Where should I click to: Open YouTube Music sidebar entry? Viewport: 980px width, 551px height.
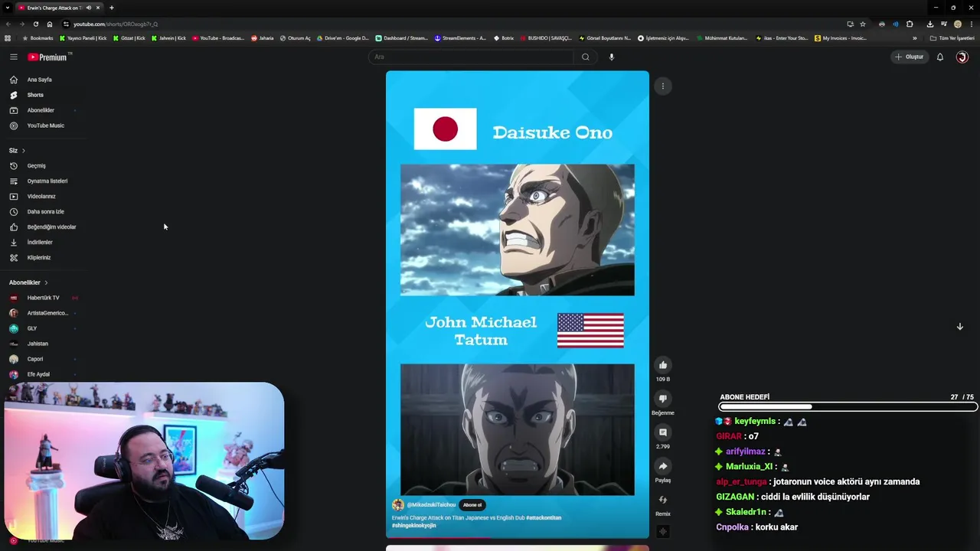(46, 126)
